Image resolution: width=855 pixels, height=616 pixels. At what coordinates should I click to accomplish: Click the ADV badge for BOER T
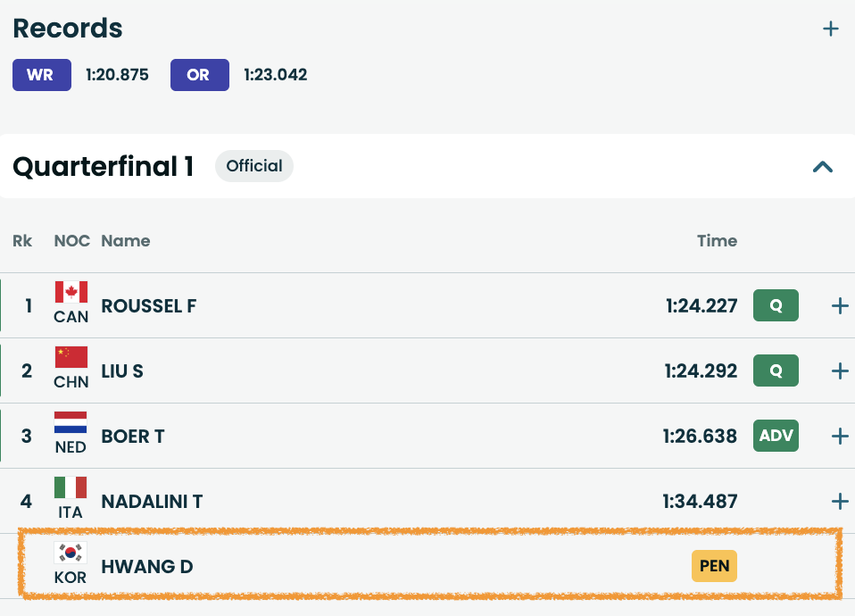(x=776, y=436)
